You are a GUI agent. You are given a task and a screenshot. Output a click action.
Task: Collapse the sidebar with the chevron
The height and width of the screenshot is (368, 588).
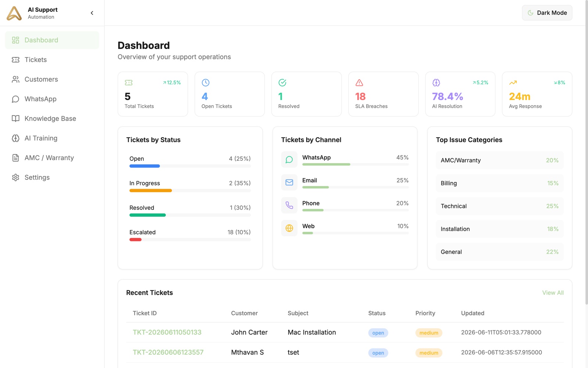point(92,13)
